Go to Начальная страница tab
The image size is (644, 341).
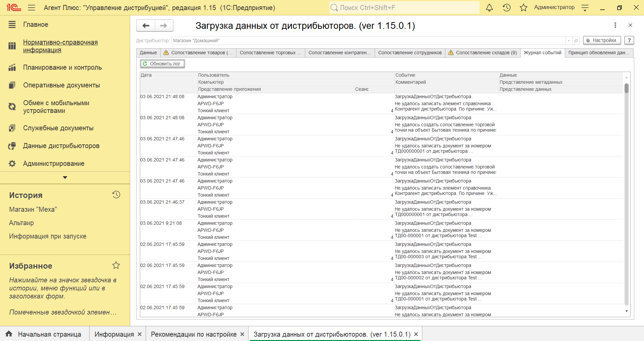[x=44, y=334]
